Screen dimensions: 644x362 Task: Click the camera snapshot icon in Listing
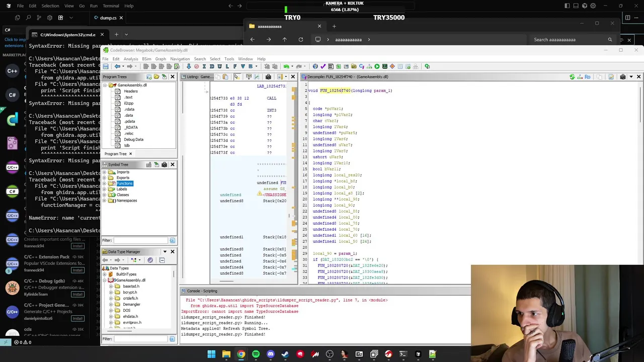click(x=268, y=77)
